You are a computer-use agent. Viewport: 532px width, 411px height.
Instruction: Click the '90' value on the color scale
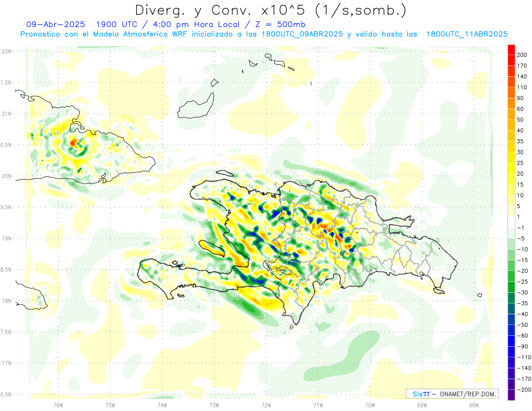point(520,98)
